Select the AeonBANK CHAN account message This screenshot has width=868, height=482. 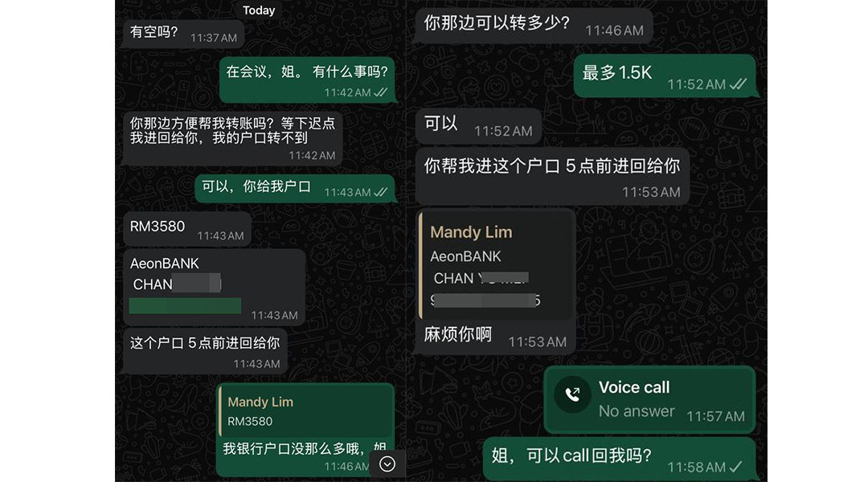click(214, 288)
